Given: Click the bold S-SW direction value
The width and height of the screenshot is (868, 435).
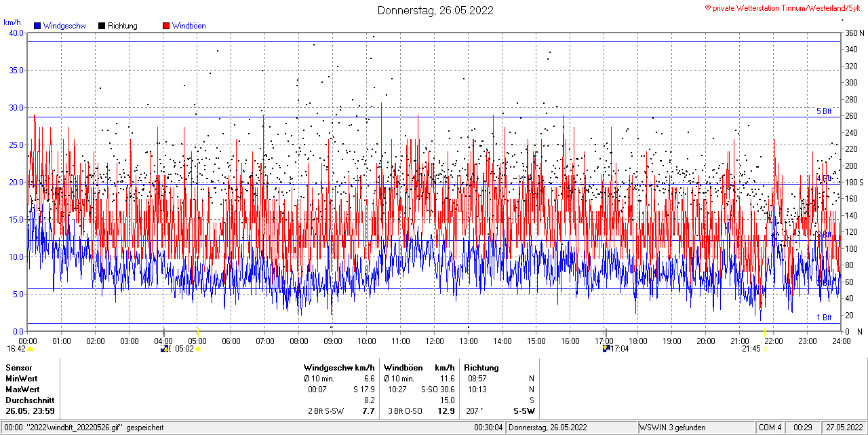Looking at the screenshot, I should point(524,411).
